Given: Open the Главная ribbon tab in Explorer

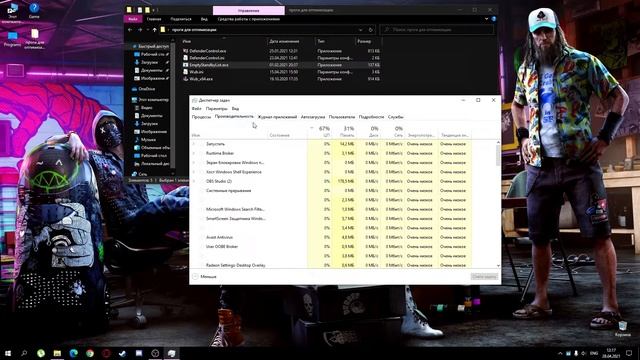Looking at the screenshot, I should click(154, 19).
